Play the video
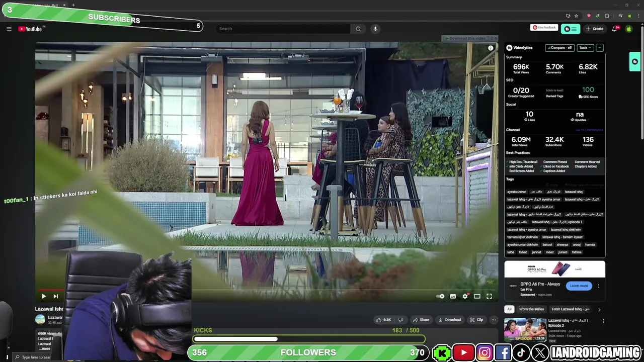 [44, 296]
